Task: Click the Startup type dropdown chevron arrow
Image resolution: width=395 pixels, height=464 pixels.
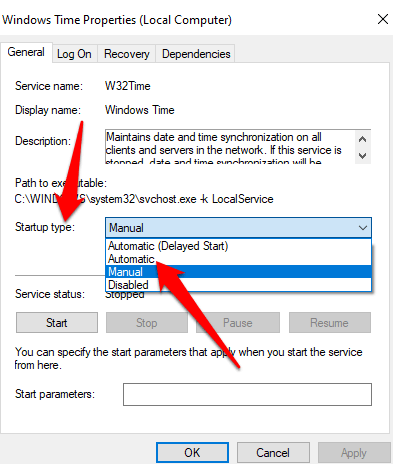Action: [x=363, y=228]
